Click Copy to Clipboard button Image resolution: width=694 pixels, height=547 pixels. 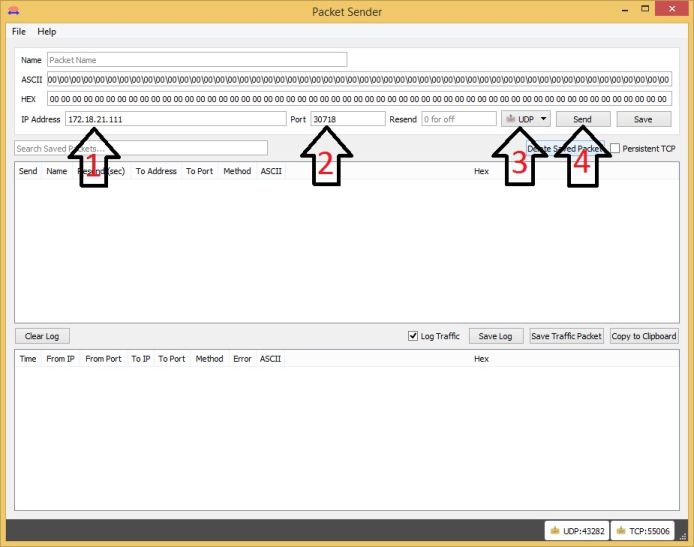tap(643, 336)
